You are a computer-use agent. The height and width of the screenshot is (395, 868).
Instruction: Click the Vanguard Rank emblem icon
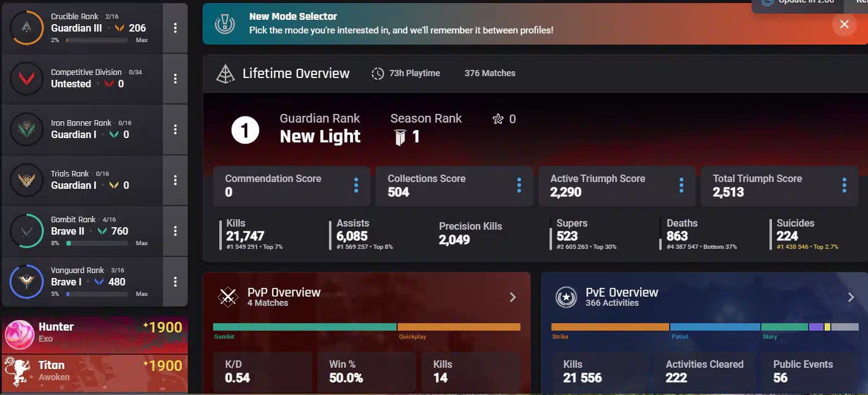tap(27, 282)
